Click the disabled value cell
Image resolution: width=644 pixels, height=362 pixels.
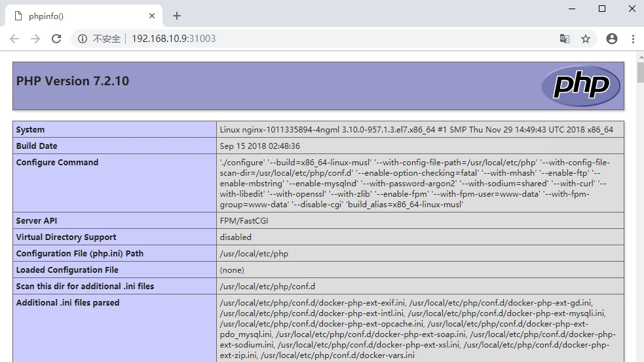420,237
